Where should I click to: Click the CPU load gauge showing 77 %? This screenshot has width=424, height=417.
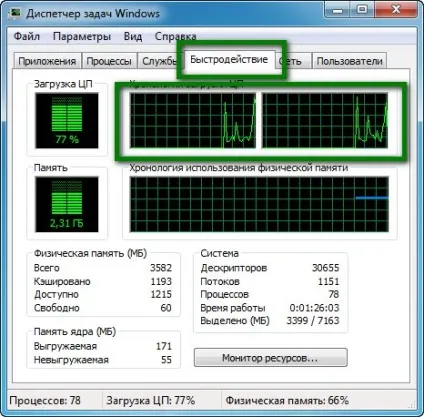(x=67, y=120)
